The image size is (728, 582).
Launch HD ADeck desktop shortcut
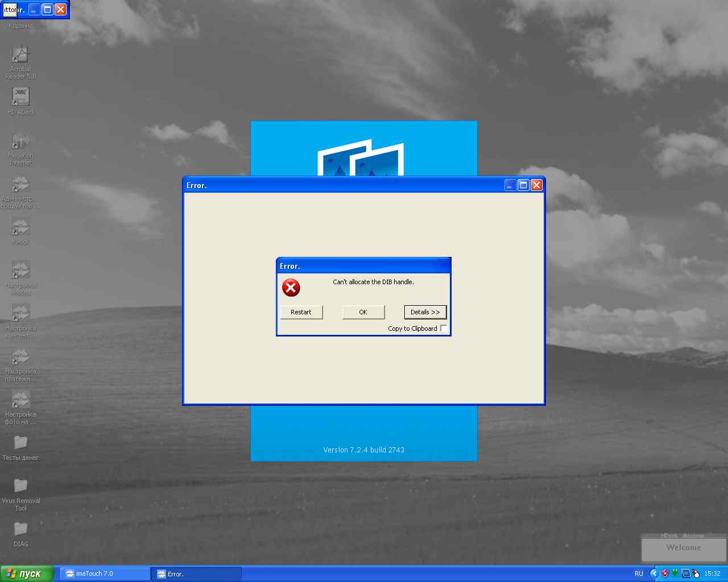click(x=20, y=97)
